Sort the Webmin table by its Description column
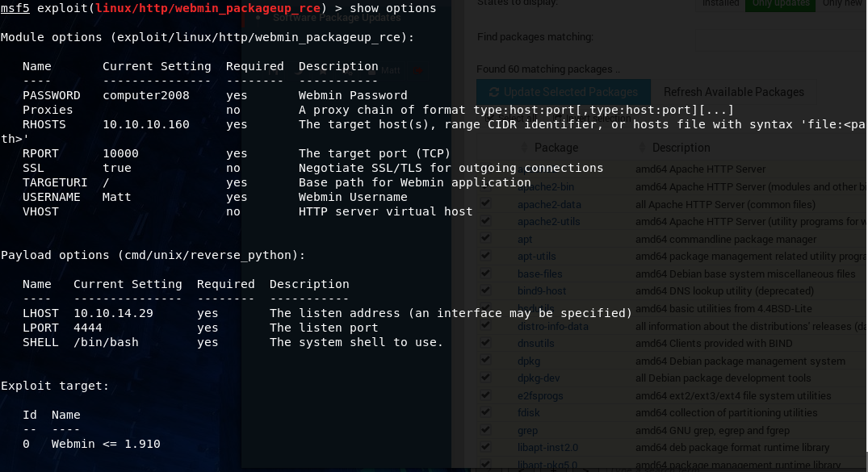868x472 pixels. coord(681,148)
